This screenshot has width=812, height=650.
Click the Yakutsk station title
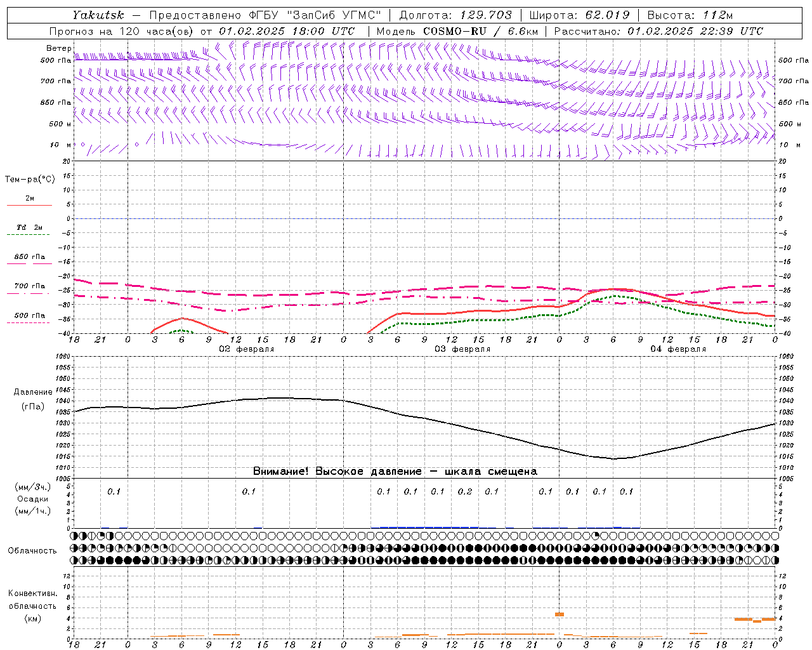point(98,15)
